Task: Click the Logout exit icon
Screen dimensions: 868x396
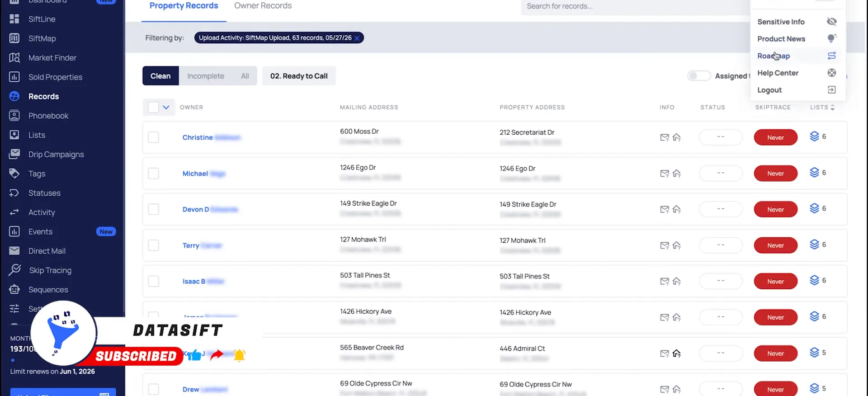Action: tap(832, 90)
